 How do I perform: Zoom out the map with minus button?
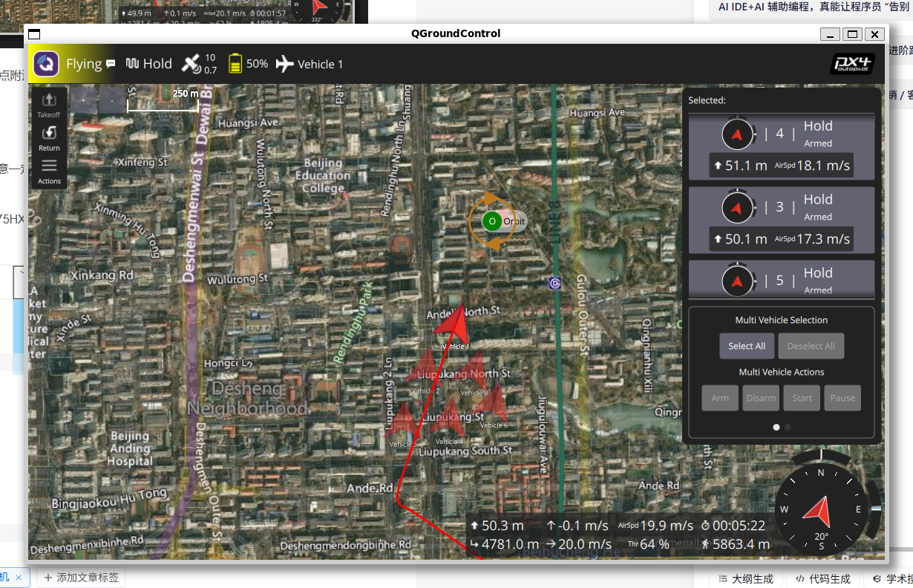[x=111, y=99]
